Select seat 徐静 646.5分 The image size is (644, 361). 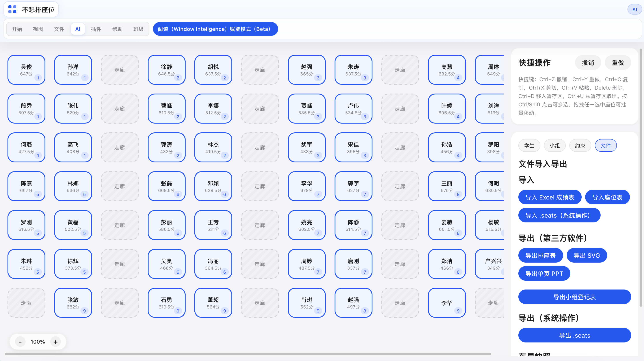[x=166, y=70]
